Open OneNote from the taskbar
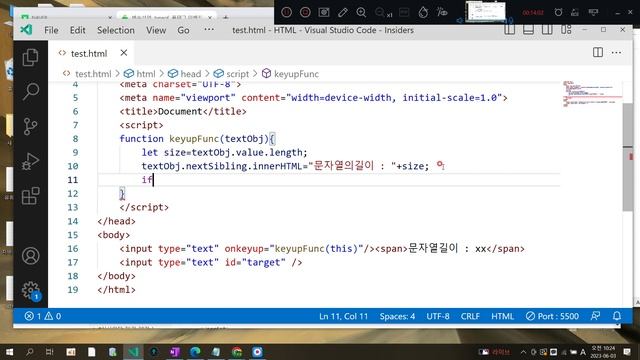 tap(175, 352)
